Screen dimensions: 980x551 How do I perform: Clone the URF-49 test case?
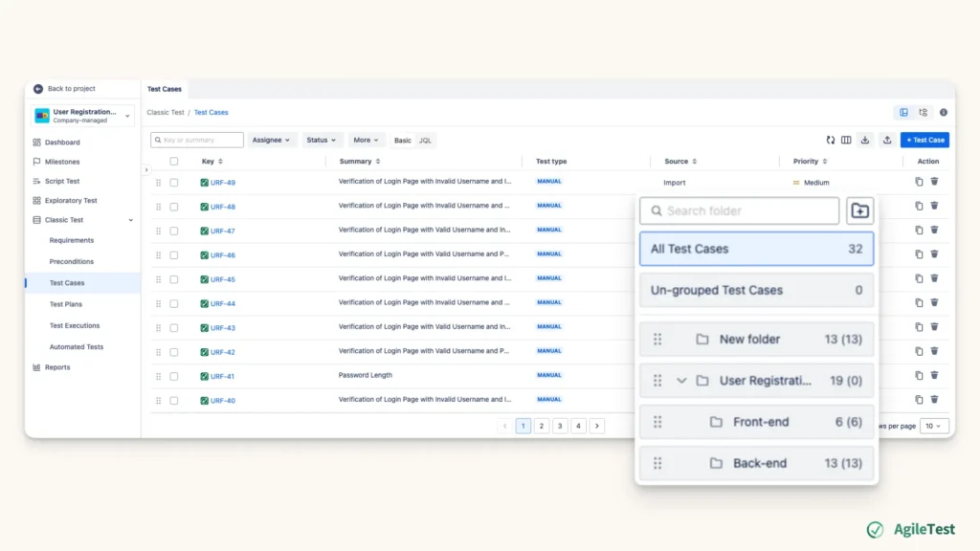[x=919, y=182]
